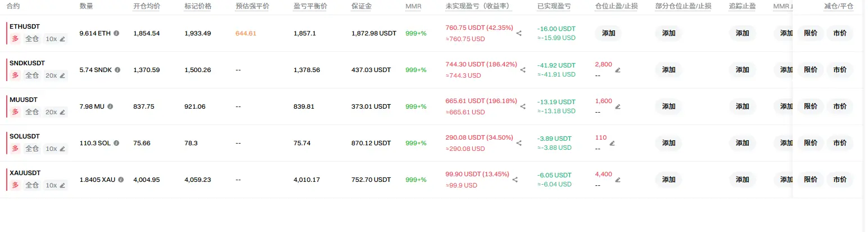This screenshot has width=868, height=232.
Task: Edit XAUUSDT 4,400 take-profit pencil icon
Action: pyautogui.click(x=618, y=180)
